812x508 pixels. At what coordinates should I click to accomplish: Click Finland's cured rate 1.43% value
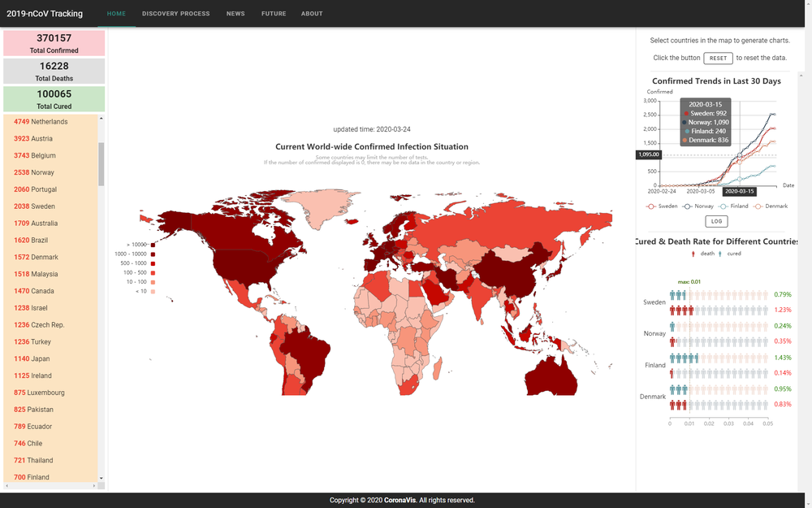point(783,358)
